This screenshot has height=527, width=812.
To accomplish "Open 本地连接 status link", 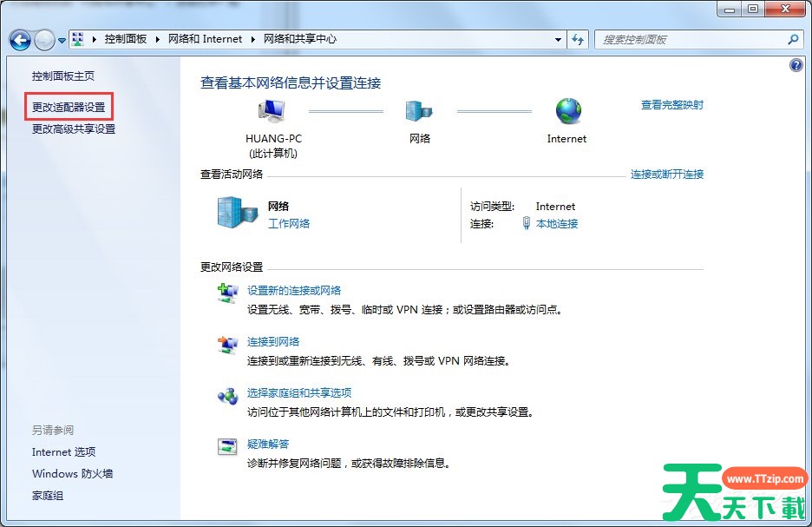I will (557, 224).
